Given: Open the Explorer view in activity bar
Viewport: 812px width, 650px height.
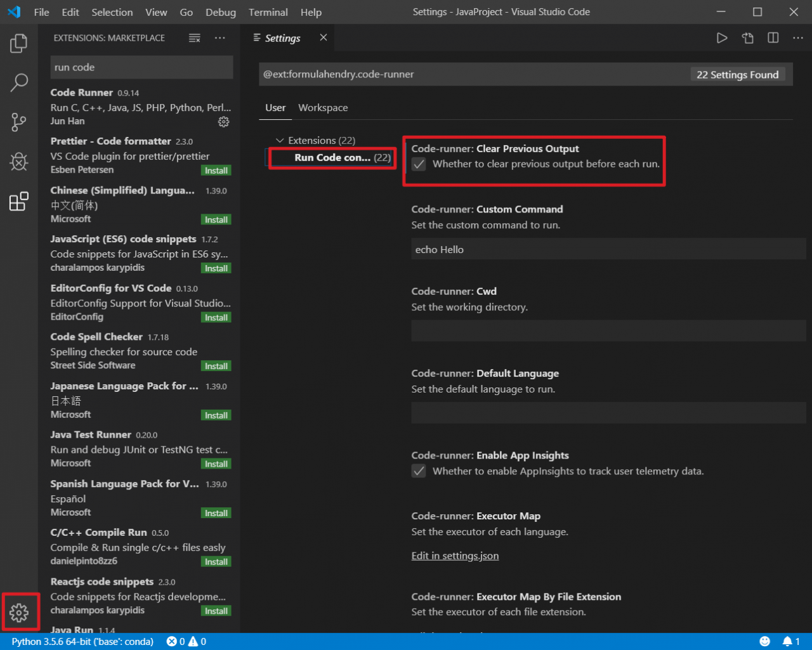Looking at the screenshot, I should [19, 44].
